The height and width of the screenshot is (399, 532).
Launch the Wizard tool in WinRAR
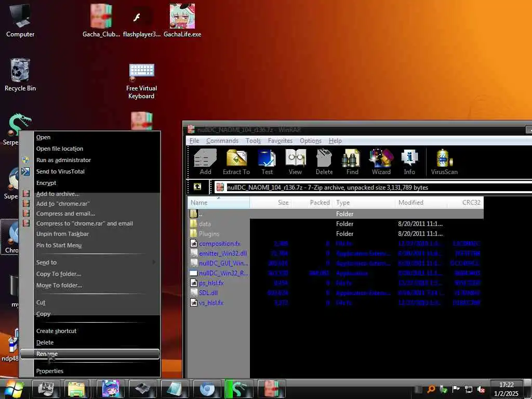tap(381, 162)
